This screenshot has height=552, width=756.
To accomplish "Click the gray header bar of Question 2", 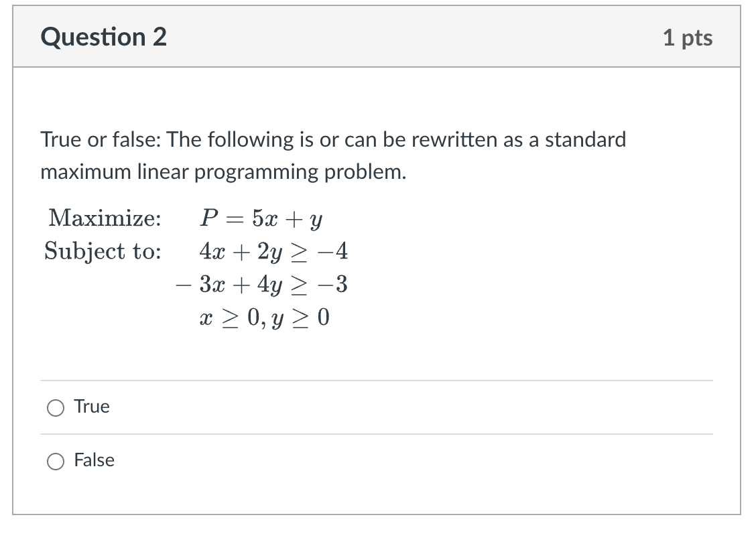I will click(375, 37).
